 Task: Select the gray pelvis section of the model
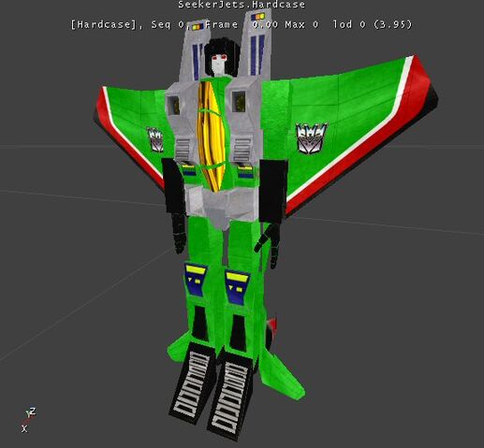221,204
